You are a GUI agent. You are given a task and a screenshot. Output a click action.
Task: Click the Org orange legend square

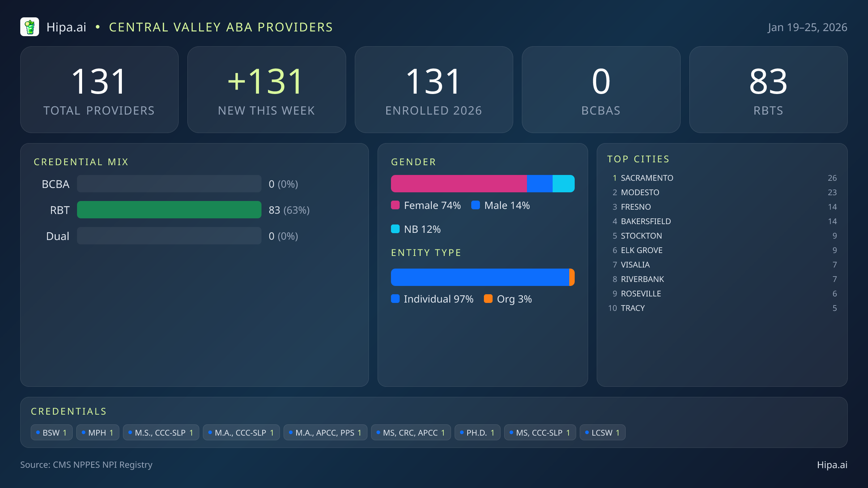(488, 299)
